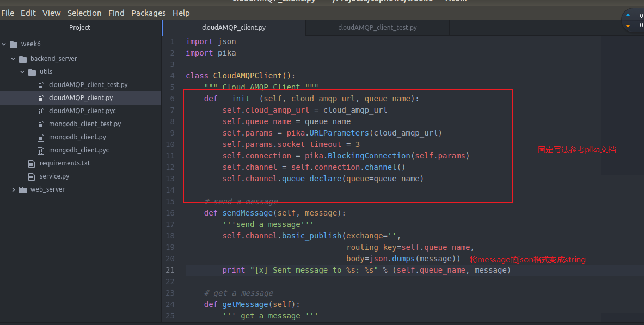Open cloudAMQP_client.pyc from the tree
This screenshot has height=325, width=644.
pyautogui.click(x=82, y=111)
